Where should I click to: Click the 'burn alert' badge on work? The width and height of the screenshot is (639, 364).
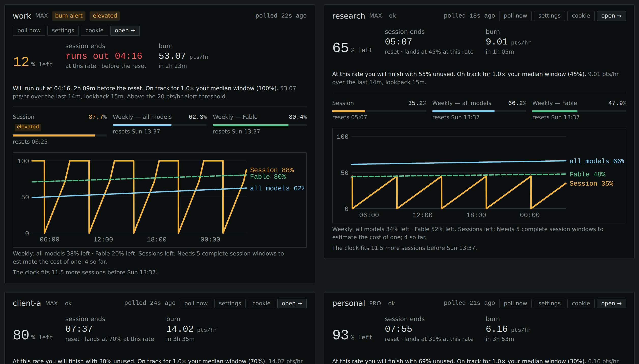[69, 16]
